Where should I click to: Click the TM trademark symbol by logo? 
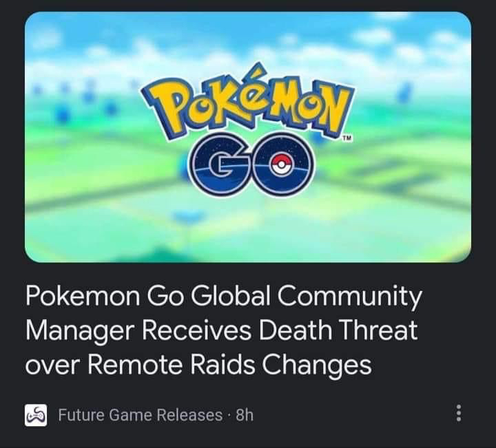tap(348, 138)
